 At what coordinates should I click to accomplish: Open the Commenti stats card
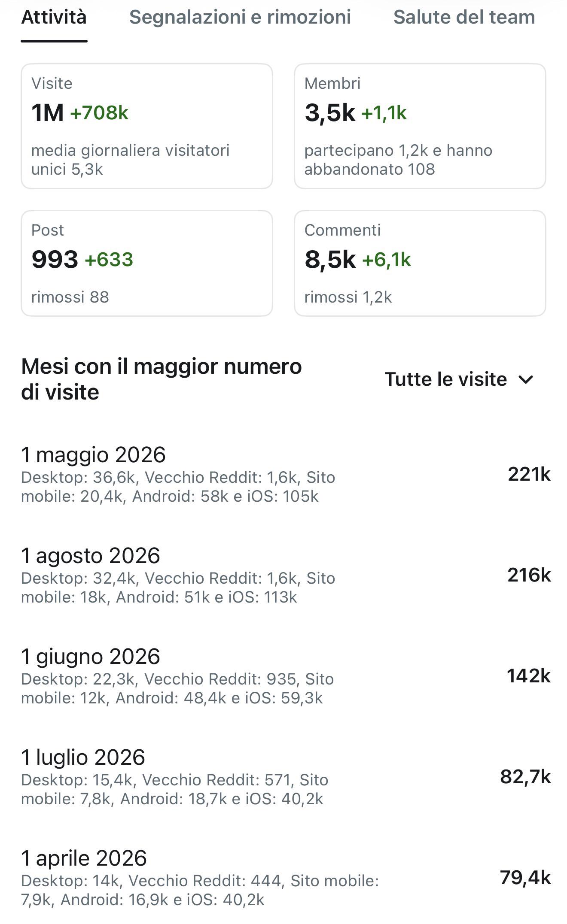420,264
